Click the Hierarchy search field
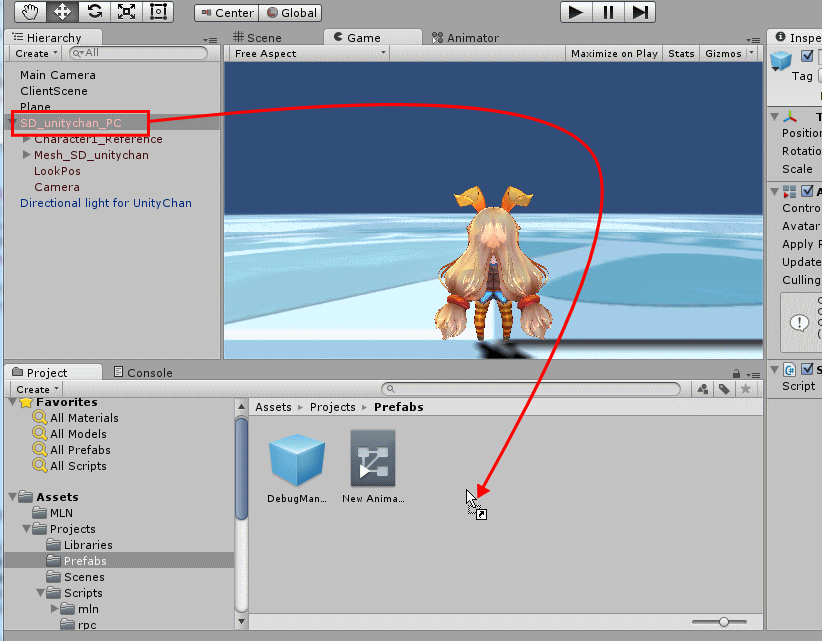 click(138, 53)
